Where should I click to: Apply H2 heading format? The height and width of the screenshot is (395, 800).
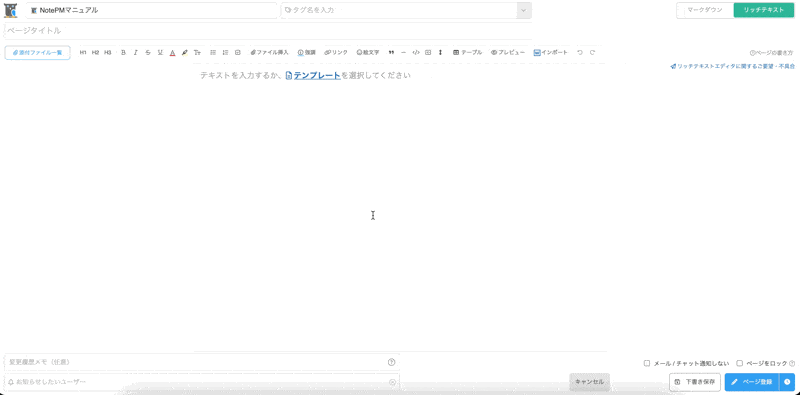pyautogui.click(x=95, y=53)
